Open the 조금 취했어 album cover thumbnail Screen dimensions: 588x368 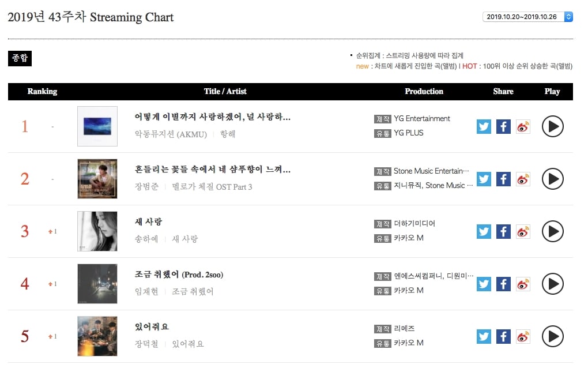(97, 284)
